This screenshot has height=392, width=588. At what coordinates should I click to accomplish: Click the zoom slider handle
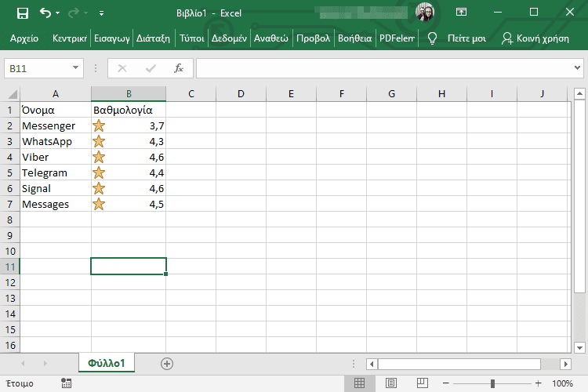492,383
